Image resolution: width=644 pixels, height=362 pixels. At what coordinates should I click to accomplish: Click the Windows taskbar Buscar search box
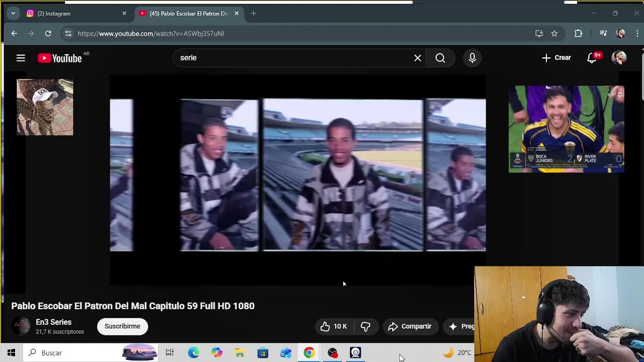coord(91,353)
